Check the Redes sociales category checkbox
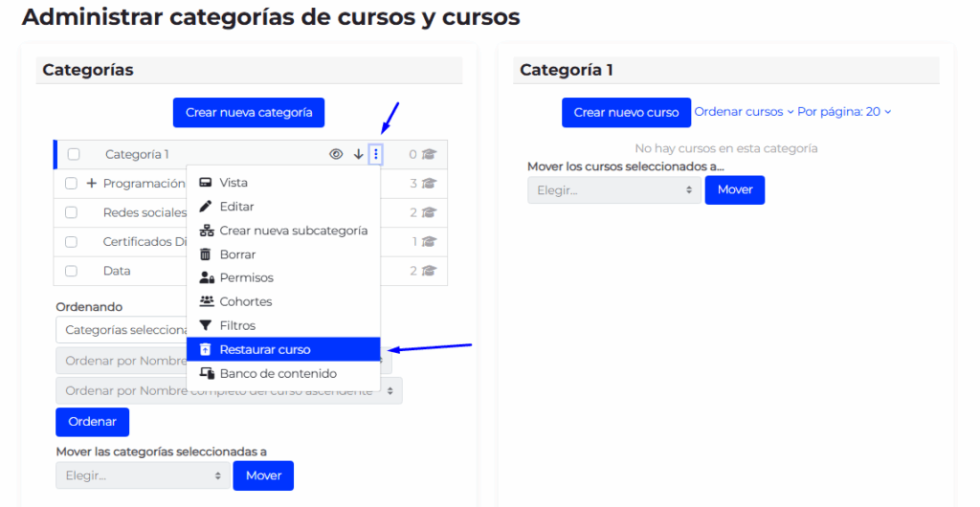 click(71, 212)
